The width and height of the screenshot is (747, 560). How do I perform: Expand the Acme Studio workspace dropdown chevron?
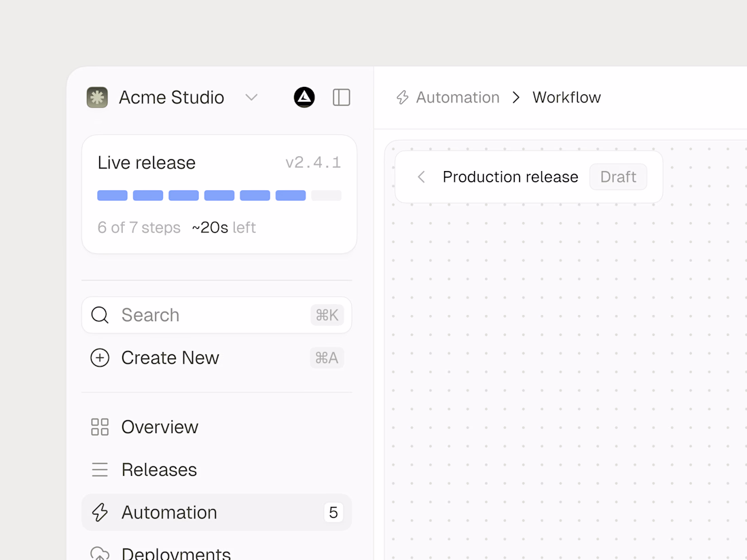tap(251, 98)
